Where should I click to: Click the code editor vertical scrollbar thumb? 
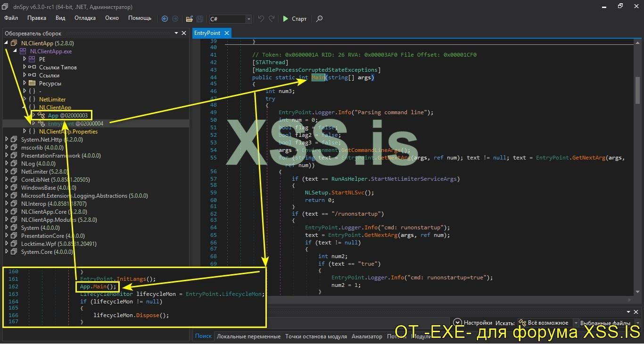(x=638, y=90)
